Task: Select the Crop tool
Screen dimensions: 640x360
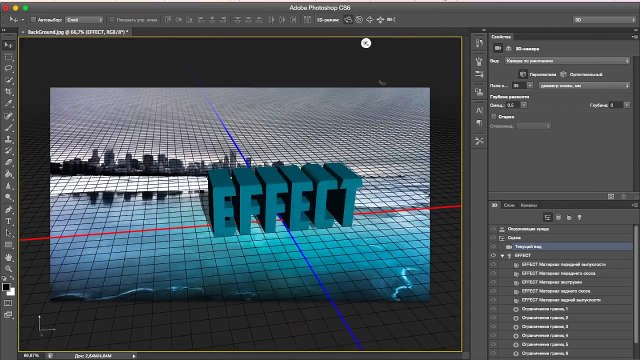Action: click(x=8, y=92)
